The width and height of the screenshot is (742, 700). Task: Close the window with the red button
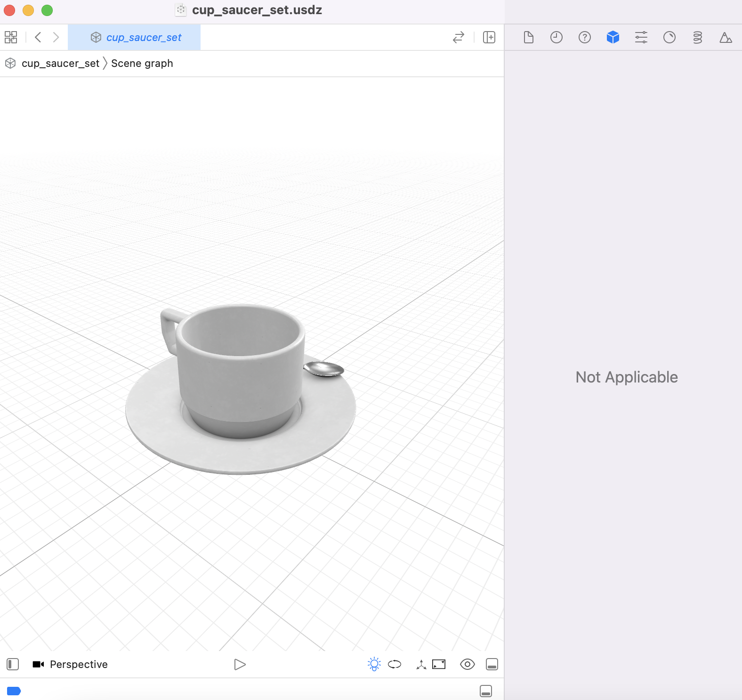coord(9,10)
